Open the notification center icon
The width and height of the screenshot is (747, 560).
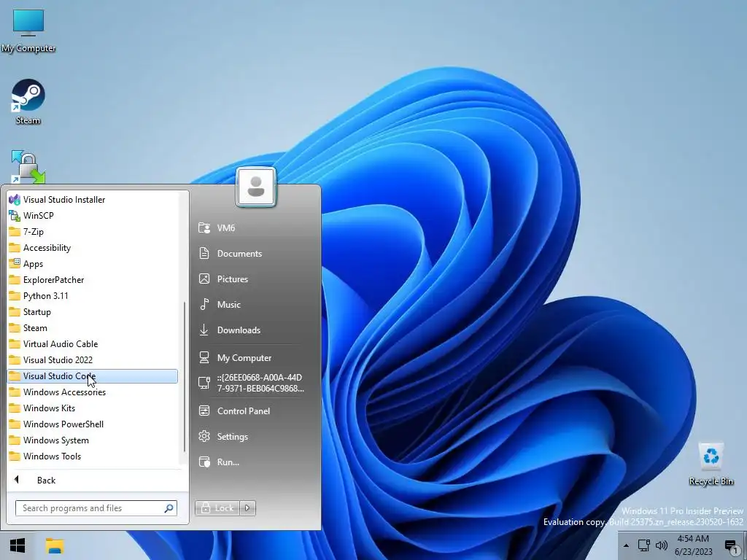pyautogui.click(x=732, y=546)
